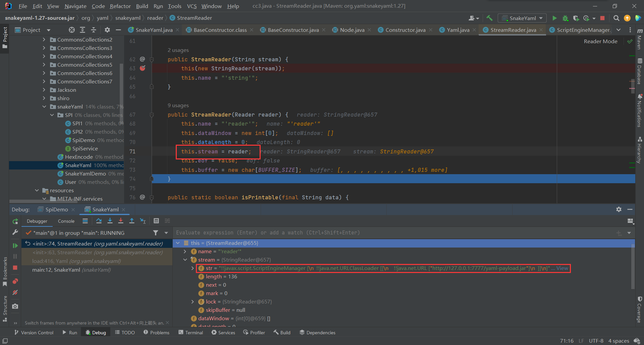Click the thread dump camera icon
Image resolution: width=644 pixels, height=345 pixels.
pos(15,306)
